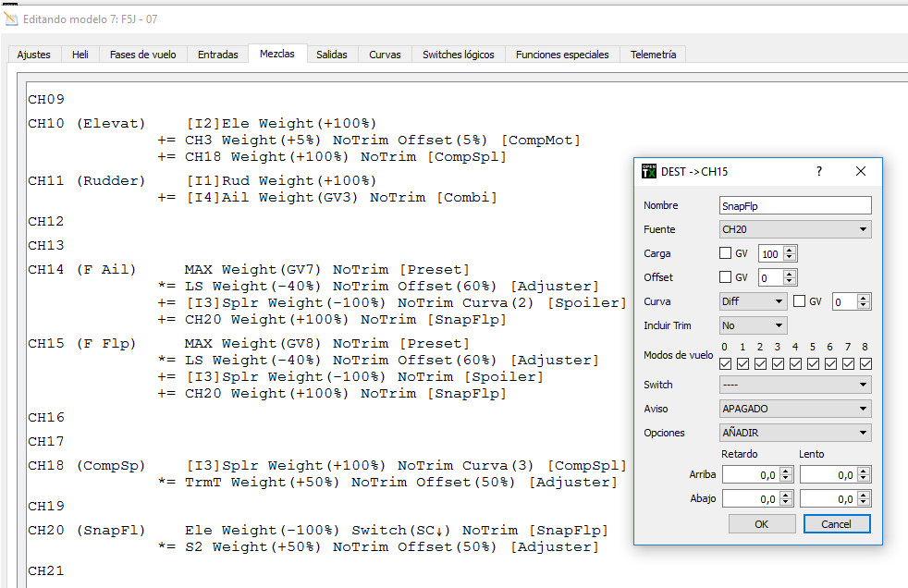Close the DEST CH15 dialog

click(860, 172)
